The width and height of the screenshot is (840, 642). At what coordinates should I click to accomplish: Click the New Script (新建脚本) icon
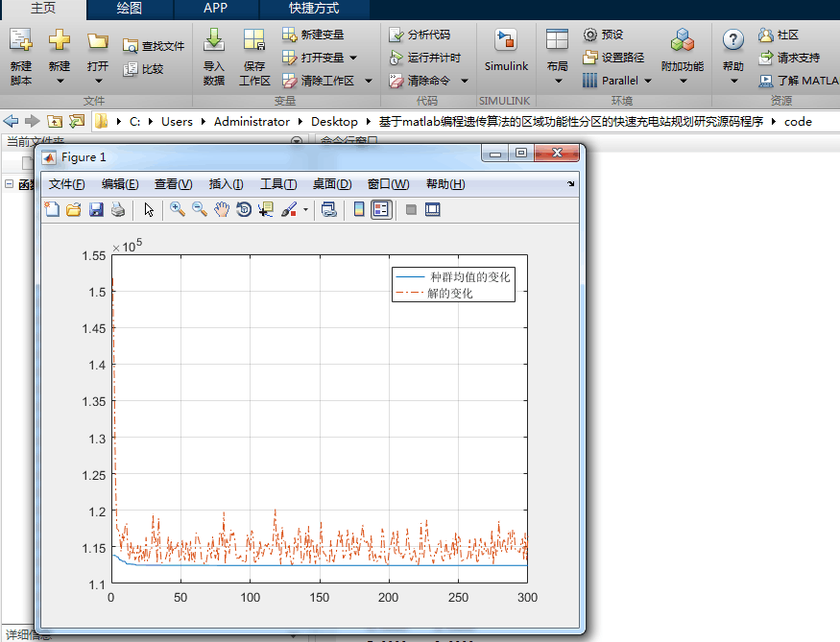click(x=21, y=40)
